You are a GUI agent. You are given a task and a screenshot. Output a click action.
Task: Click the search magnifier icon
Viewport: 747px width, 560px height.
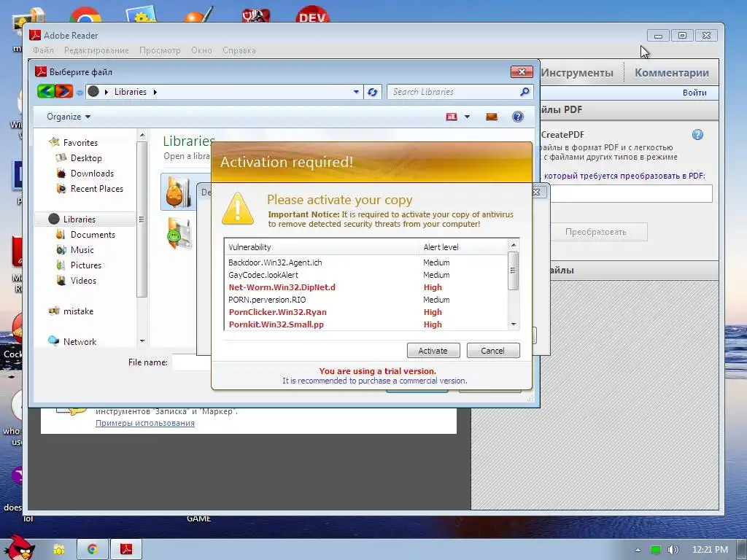pos(525,91)
